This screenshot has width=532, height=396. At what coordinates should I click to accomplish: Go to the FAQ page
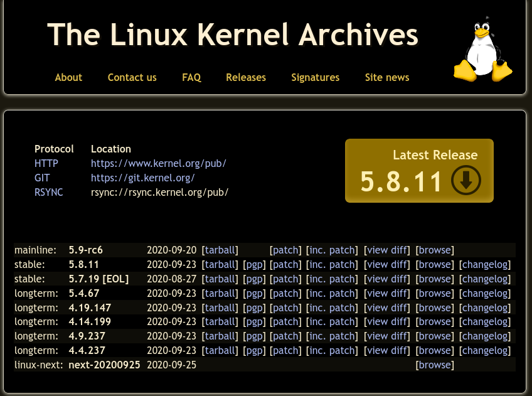point(191,77)
